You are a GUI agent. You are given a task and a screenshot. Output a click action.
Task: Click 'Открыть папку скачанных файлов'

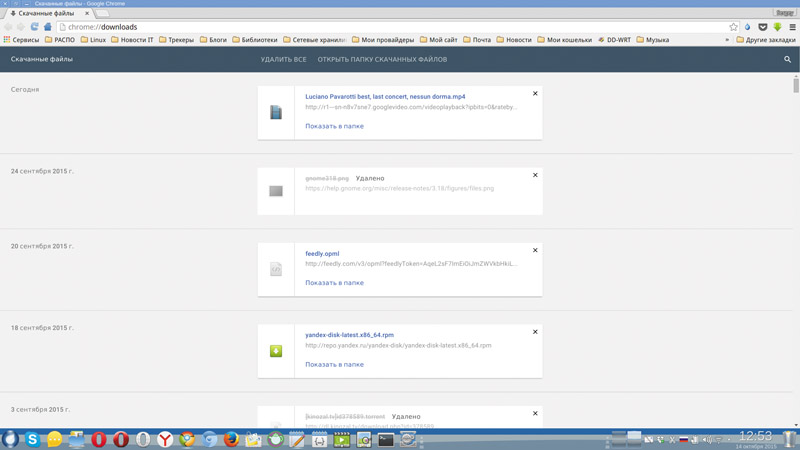(x=382, y=59)
